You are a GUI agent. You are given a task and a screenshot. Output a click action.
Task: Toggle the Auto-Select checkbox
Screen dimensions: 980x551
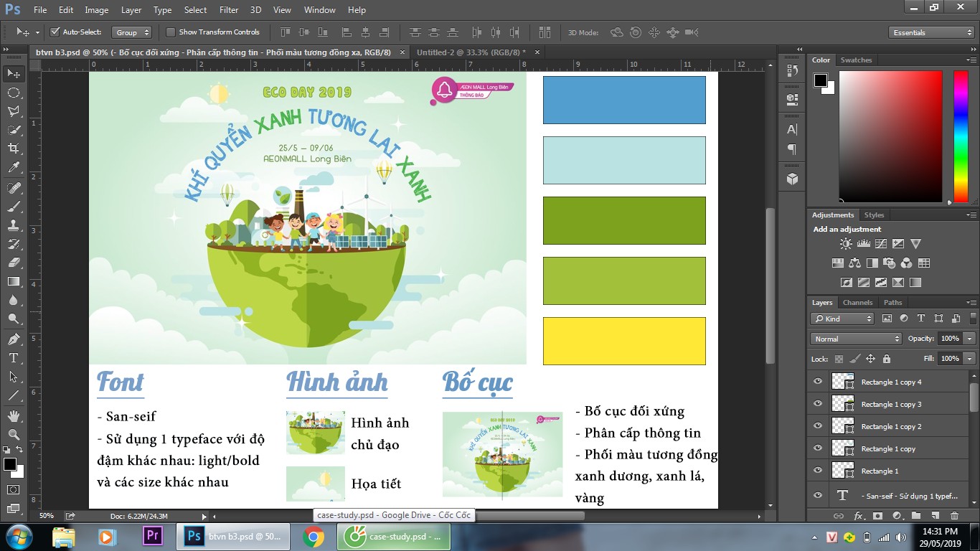coord(55,32)
